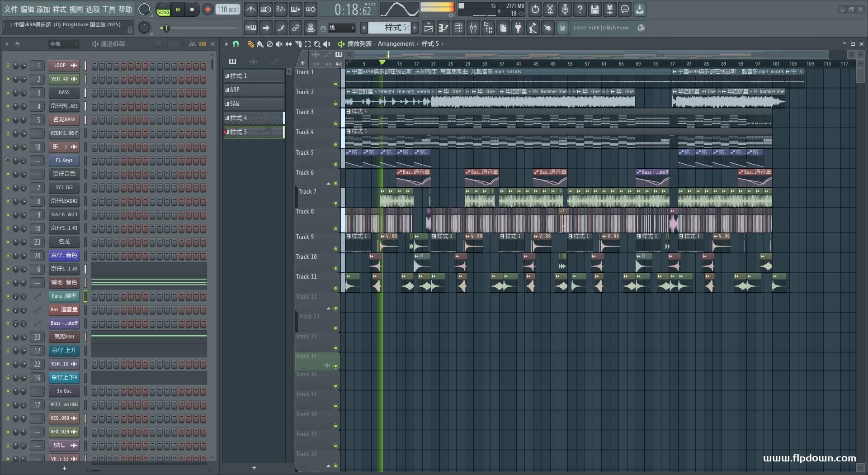
Task: Click the 110.000 tempo field
Action: click(228, 9)
